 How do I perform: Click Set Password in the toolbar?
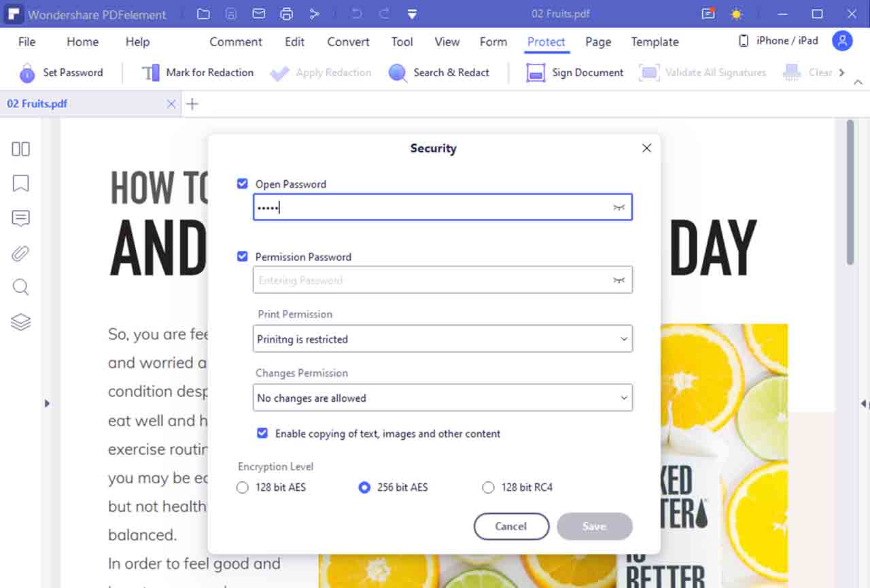click(x=61, y=73)
